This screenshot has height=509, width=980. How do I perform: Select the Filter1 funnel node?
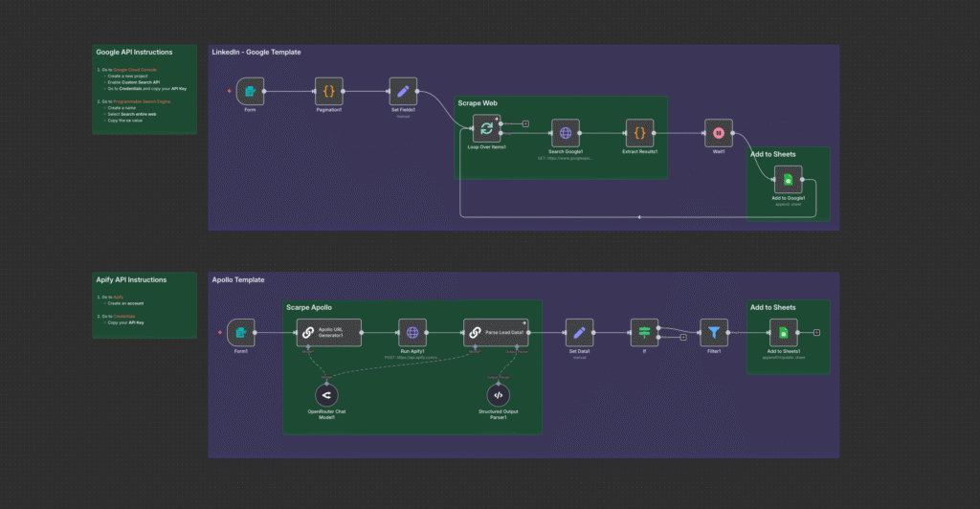(x=714, y=332)
